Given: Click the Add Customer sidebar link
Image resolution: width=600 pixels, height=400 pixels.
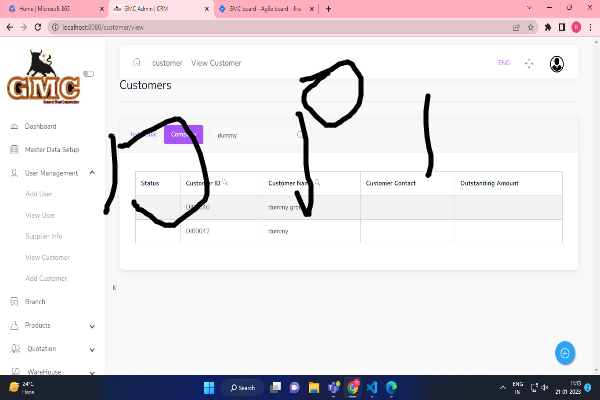Looking at the screenshot, I should click(x=46, y=278).
